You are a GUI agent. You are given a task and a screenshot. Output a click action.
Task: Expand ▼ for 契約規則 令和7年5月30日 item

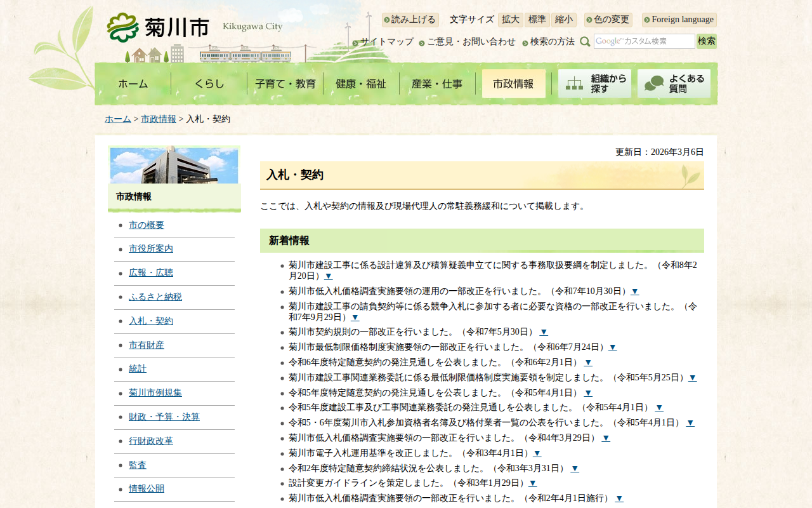pyautogui.click(x=544, y=332)
